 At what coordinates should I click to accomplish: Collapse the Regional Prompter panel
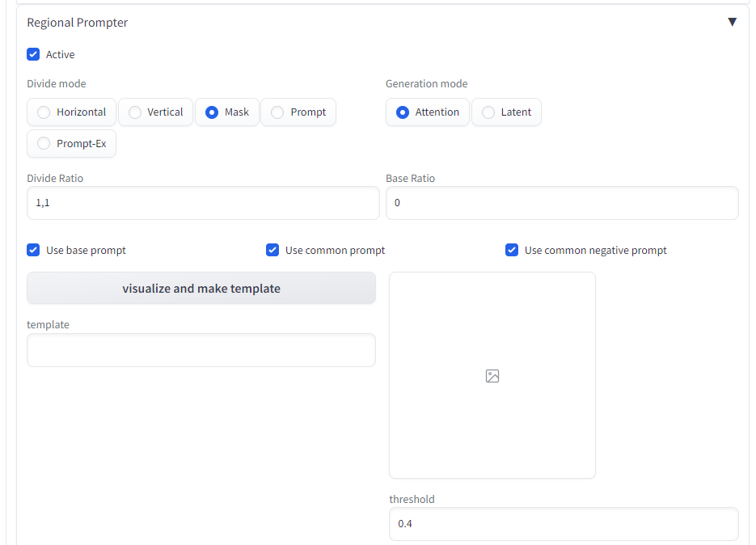point(733,21)
